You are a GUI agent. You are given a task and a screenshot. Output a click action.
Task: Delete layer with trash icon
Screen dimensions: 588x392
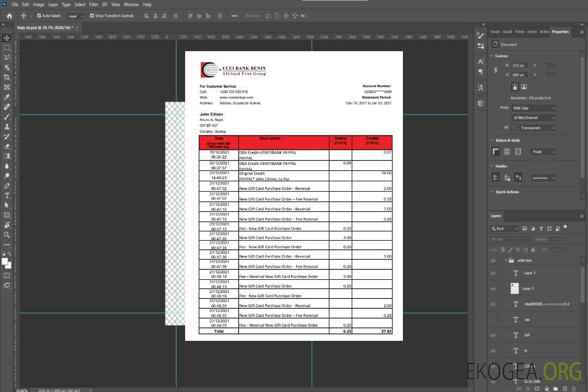click(x=574, y=389)
